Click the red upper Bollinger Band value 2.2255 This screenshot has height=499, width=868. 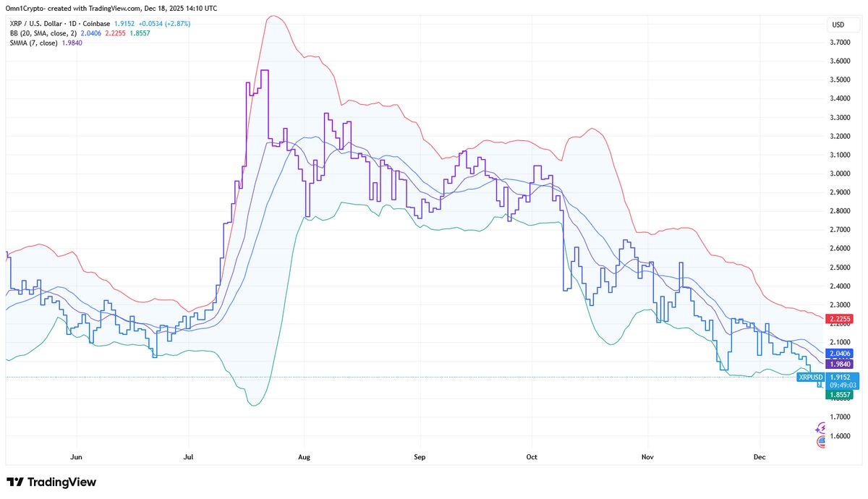839,318
